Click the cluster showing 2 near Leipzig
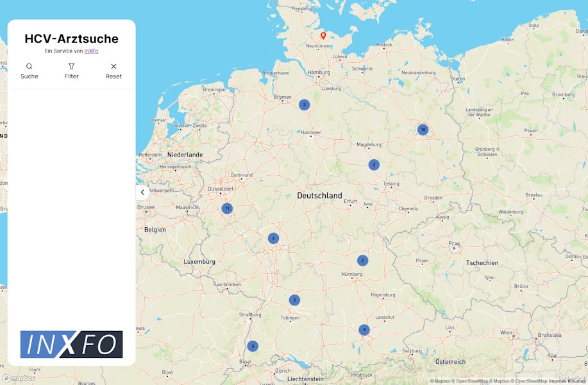The image size is (588, 385). pyautogui.click(x=373, y=164)
